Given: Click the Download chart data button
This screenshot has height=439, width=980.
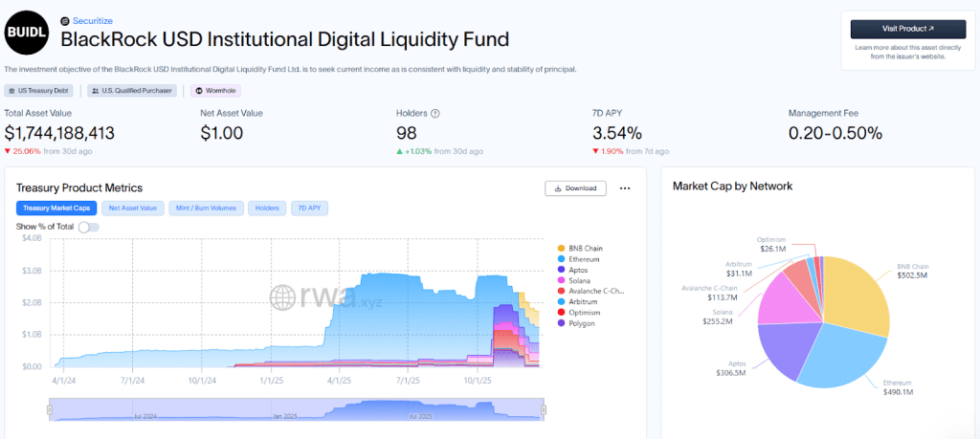Looking at the screenshot, I should 575,188.
